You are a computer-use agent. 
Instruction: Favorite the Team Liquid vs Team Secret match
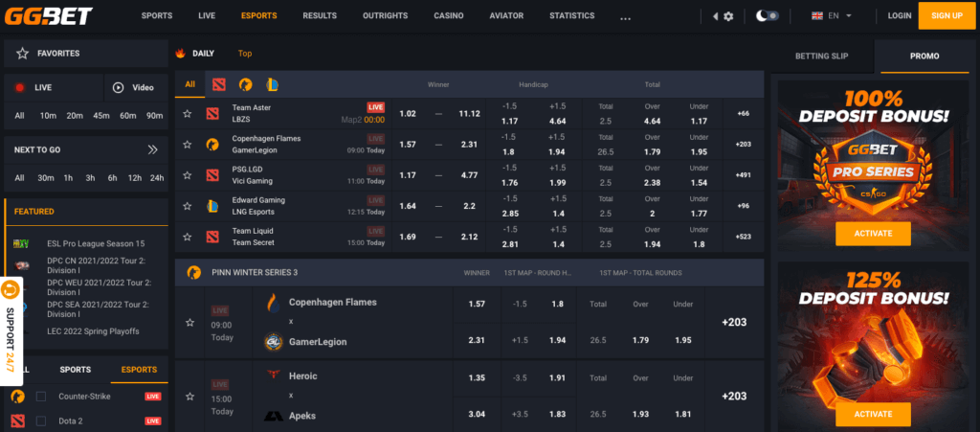[x=187, y=237]
